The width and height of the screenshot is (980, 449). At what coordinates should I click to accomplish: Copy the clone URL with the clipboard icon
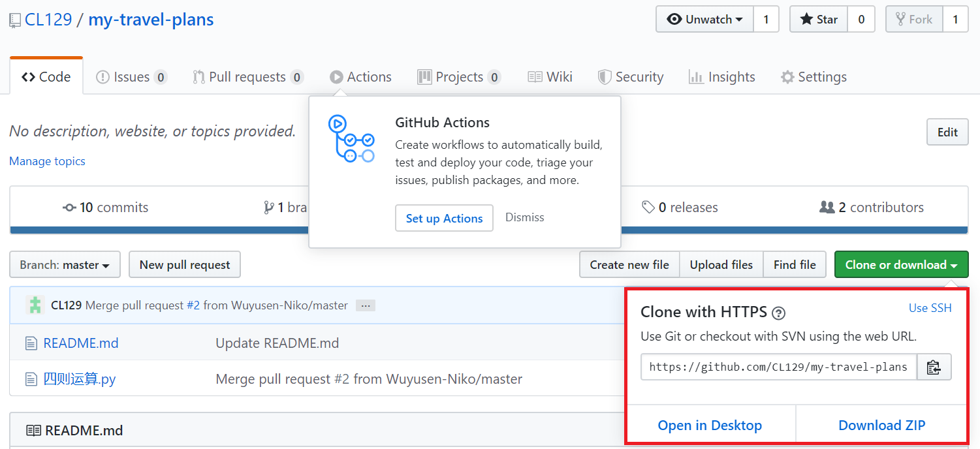coord(934,367)
